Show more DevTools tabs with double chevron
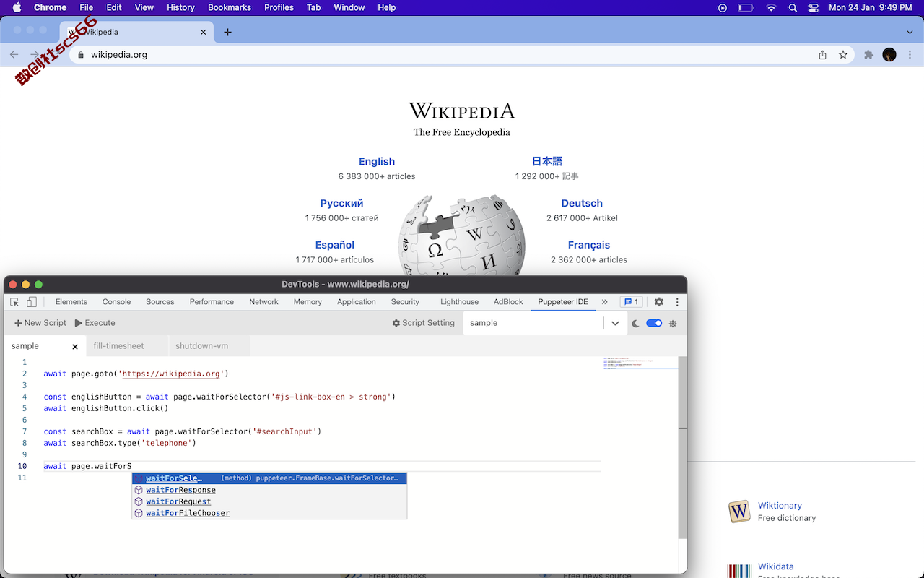 604,302
